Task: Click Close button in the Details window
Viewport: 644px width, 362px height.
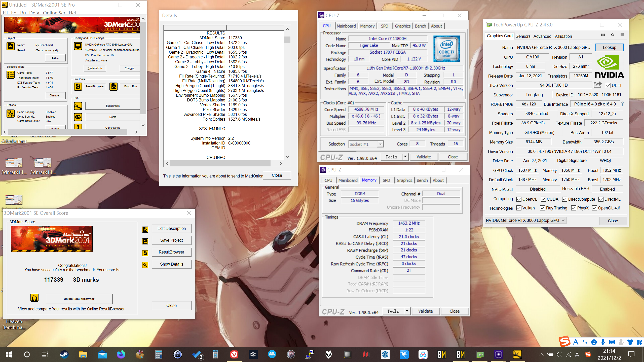Action: pos(277,175)
